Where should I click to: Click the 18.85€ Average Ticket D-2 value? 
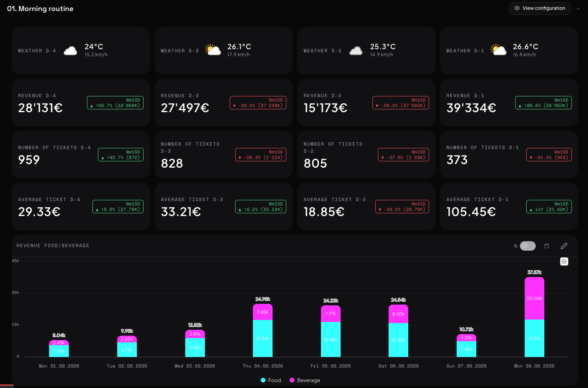click(324, 212)
